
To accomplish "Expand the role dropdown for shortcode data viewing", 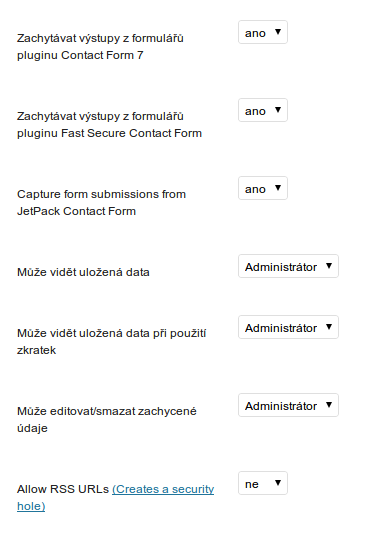I will [288, 327].
